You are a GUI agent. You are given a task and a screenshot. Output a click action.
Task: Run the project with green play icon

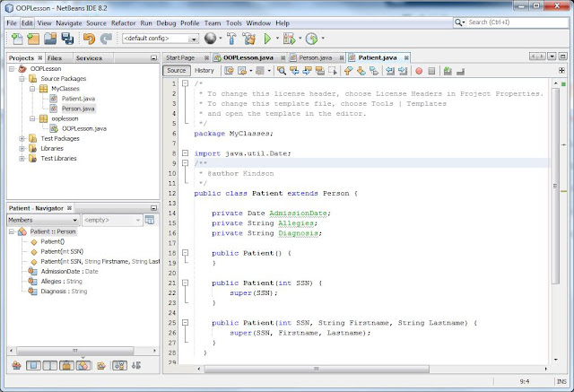267,39
